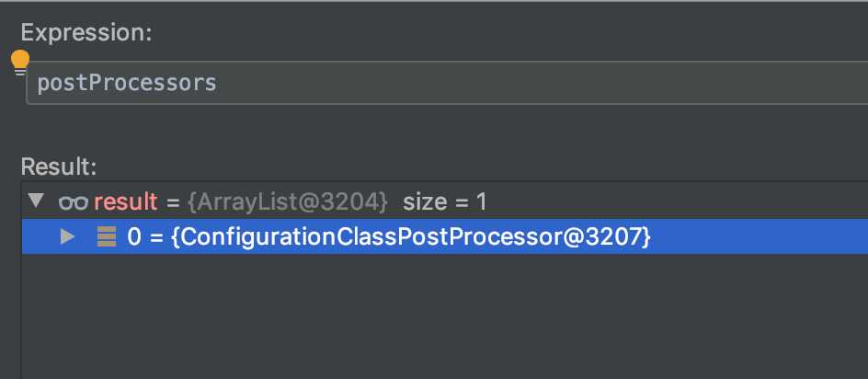Click the list element icon on row 0

click(x=107, y=236)
